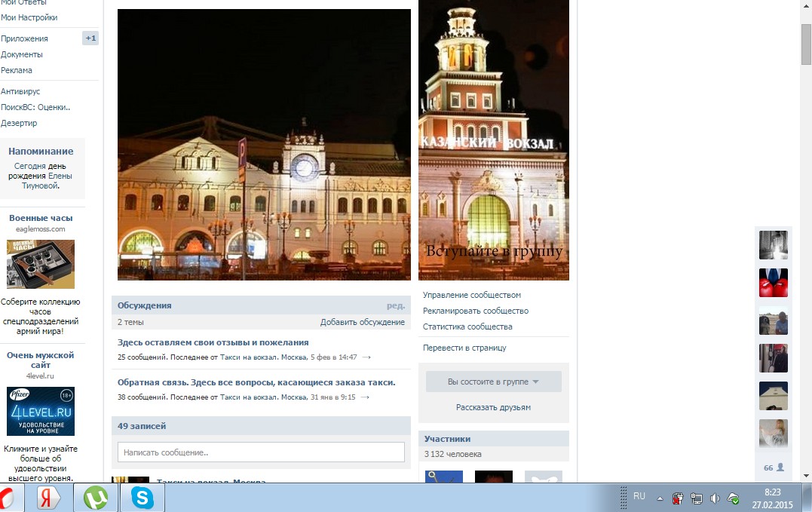The image size is (812, 512).
Task: Open second dark member avatar under Участники
Action: [x=494, y=477]
